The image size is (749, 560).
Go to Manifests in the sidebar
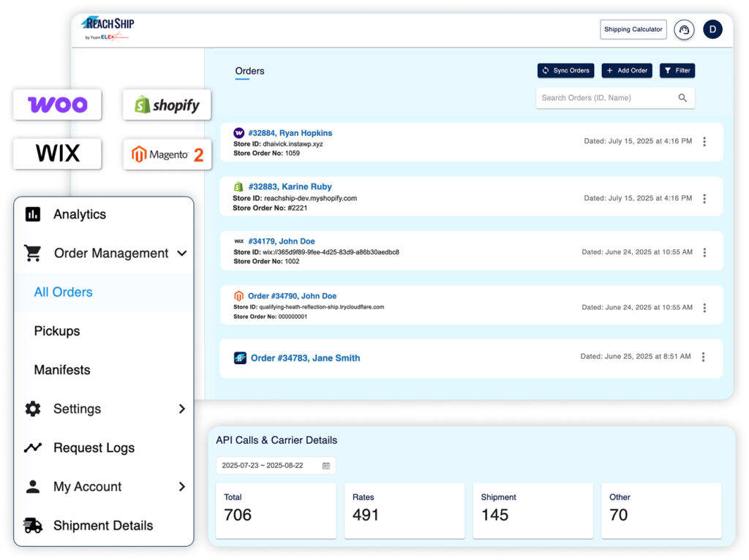click(62, 369)
